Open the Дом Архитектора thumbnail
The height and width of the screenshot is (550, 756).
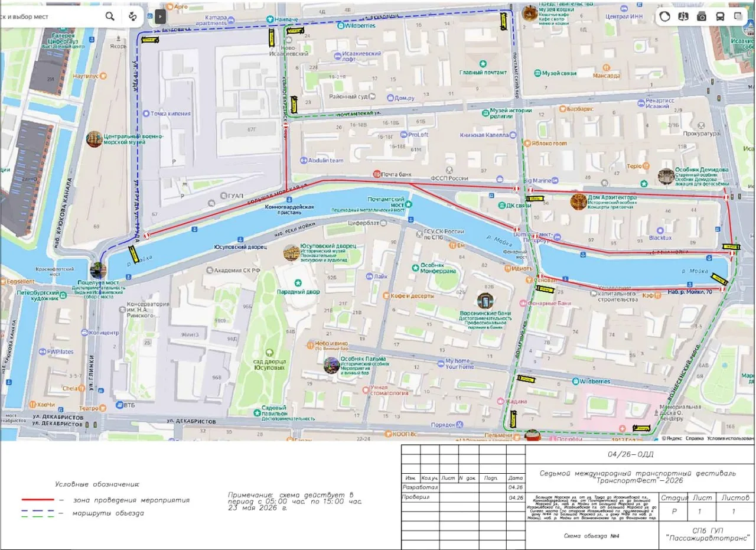[578, 201]
